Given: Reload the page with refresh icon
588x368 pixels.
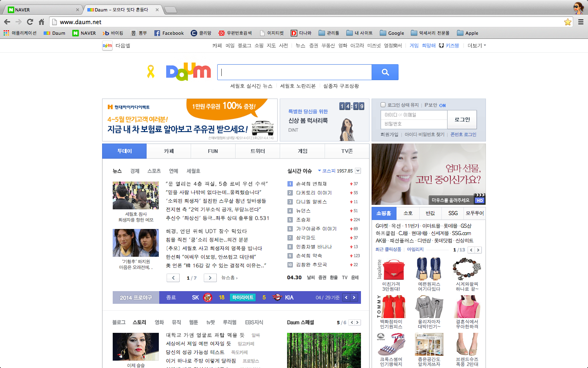Looking at the screenshot, I should [30, 22].
